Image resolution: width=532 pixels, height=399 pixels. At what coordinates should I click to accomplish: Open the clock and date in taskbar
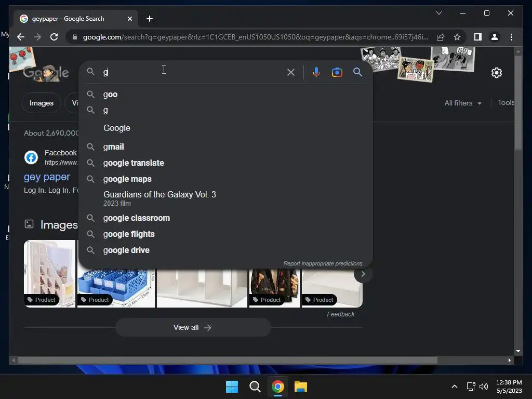pyautogui.click(x=509, y=387)
